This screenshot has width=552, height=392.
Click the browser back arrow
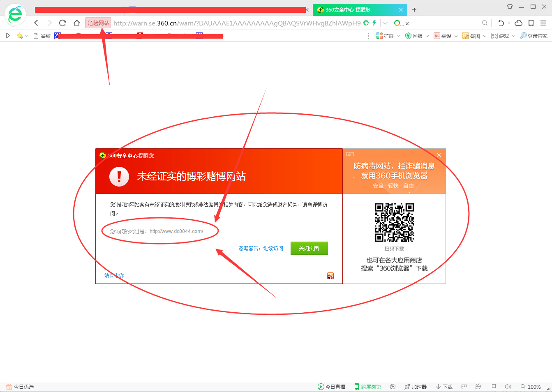point(36,23)
